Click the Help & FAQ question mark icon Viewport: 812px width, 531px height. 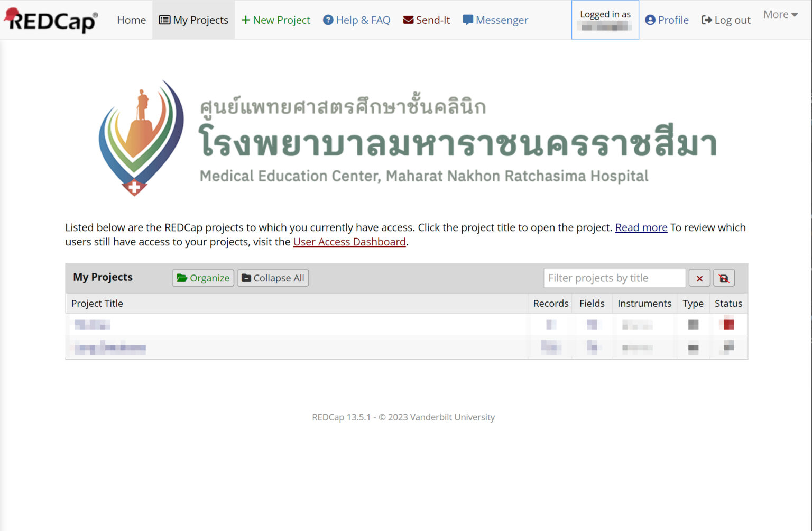(x=328, y=20)
